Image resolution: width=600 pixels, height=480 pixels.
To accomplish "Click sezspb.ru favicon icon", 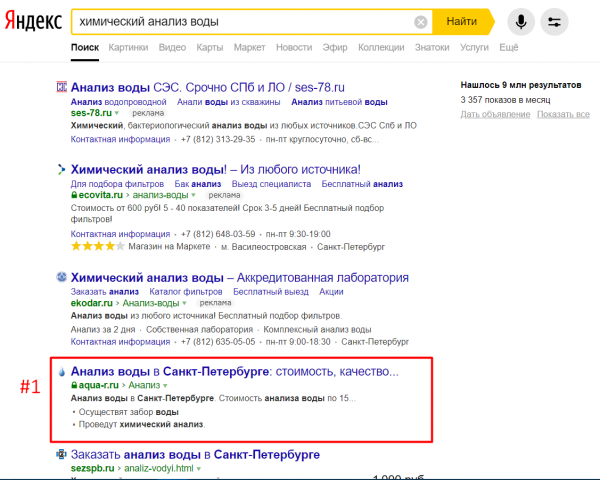I will point(61,454).
